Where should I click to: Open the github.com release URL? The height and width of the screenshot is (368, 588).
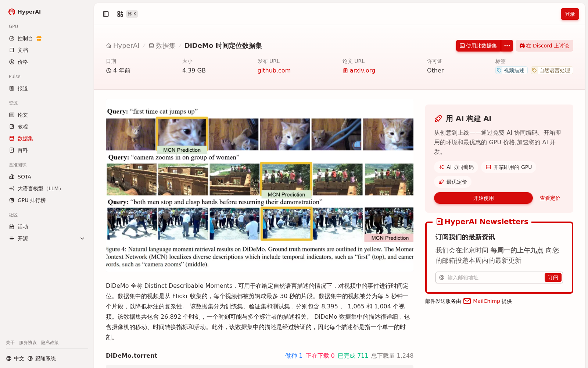[x=274, y=70]
